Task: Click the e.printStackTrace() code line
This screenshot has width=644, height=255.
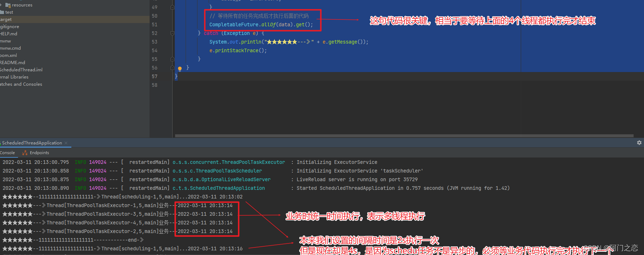Action: 238,50
